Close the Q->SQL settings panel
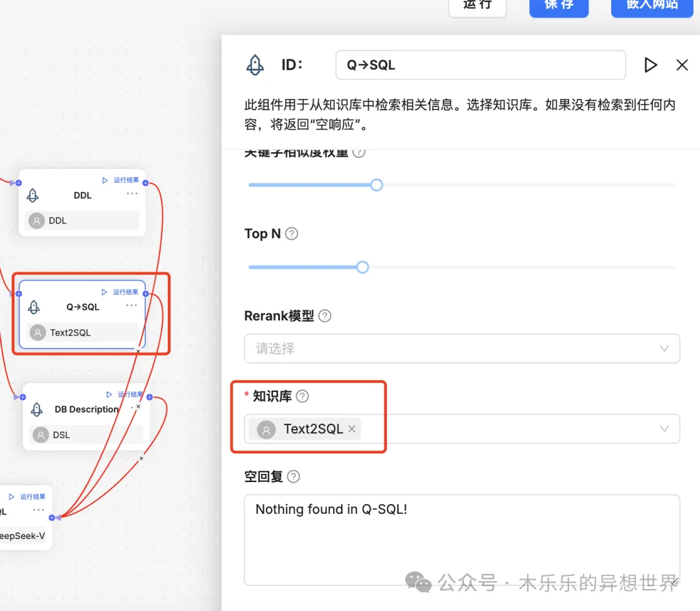 pyautogui.click(x=682, y=65)
